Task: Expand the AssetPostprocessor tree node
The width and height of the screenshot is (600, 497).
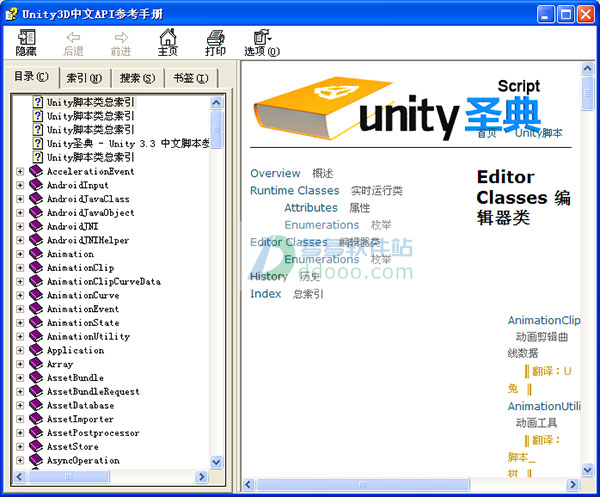Action: pos(20,433)
